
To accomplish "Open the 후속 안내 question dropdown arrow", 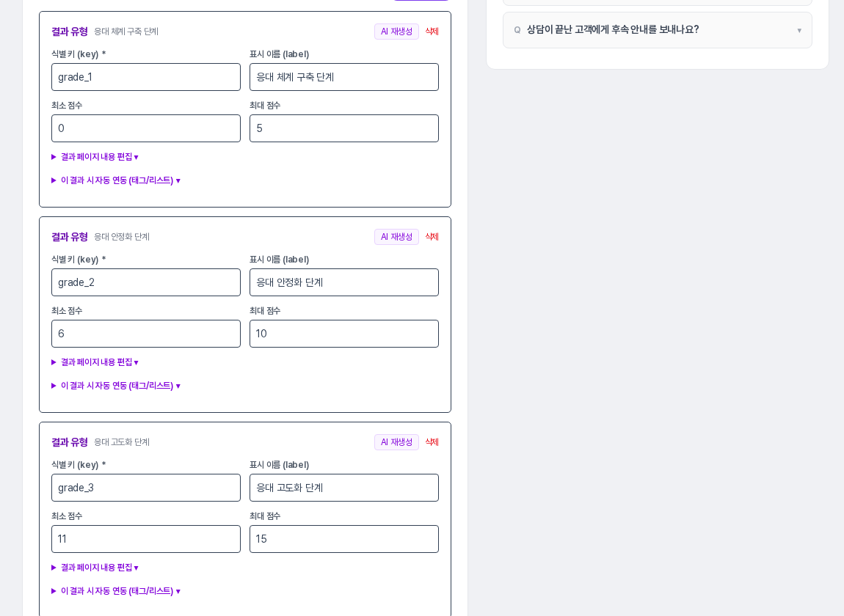I will (x=799, y=30).
